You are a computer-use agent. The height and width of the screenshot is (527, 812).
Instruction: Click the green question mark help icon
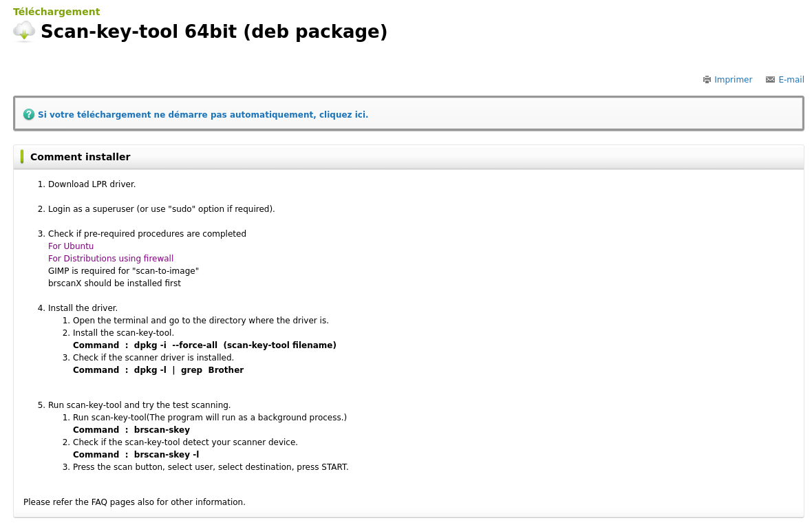tap(29, 114)
